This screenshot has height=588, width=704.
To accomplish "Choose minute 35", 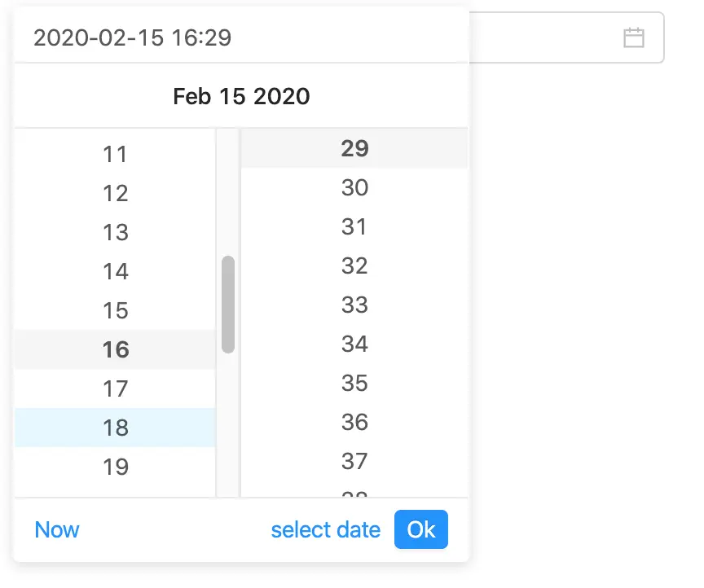I will tap(354, 383).
